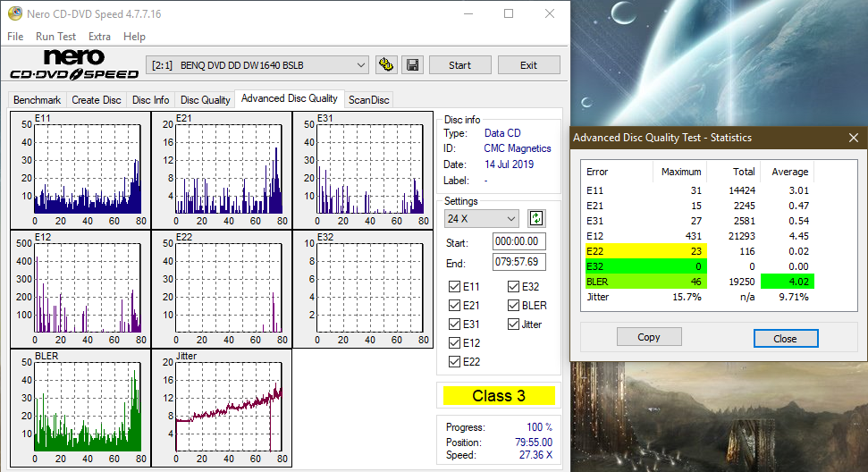Click the Start button
Screen dimensions: 868x472
460,65
